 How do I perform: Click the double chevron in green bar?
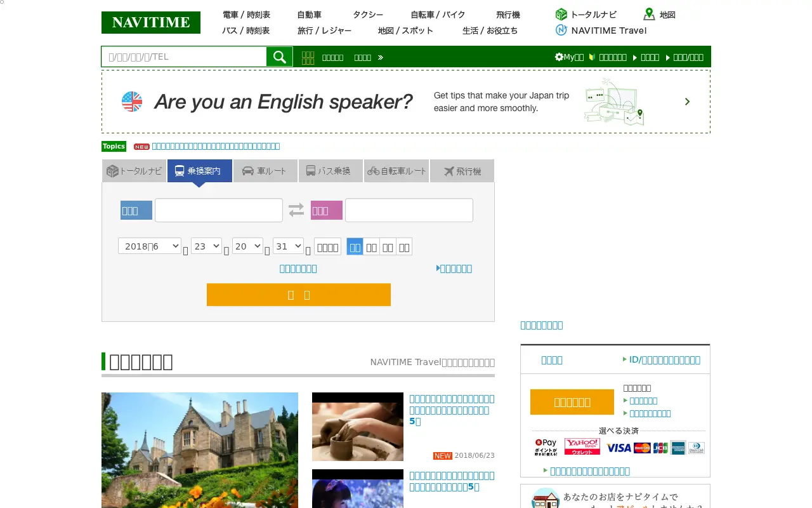pos(381,57)
